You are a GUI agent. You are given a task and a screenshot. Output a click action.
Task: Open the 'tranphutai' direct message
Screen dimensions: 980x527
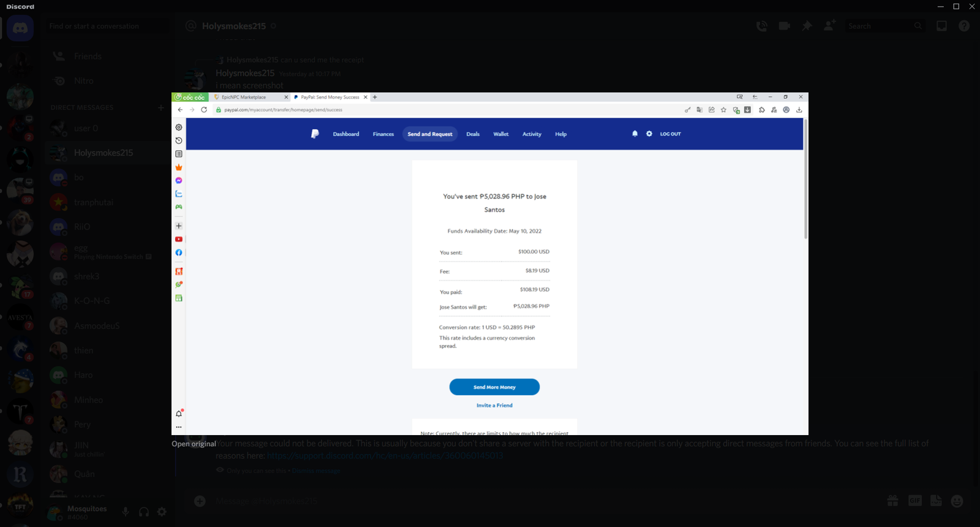point(108,202)
